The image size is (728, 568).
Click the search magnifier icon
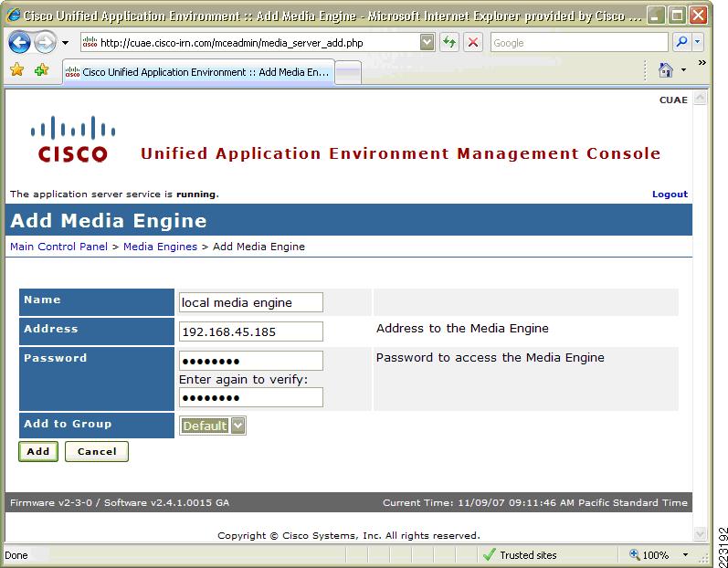681,43
